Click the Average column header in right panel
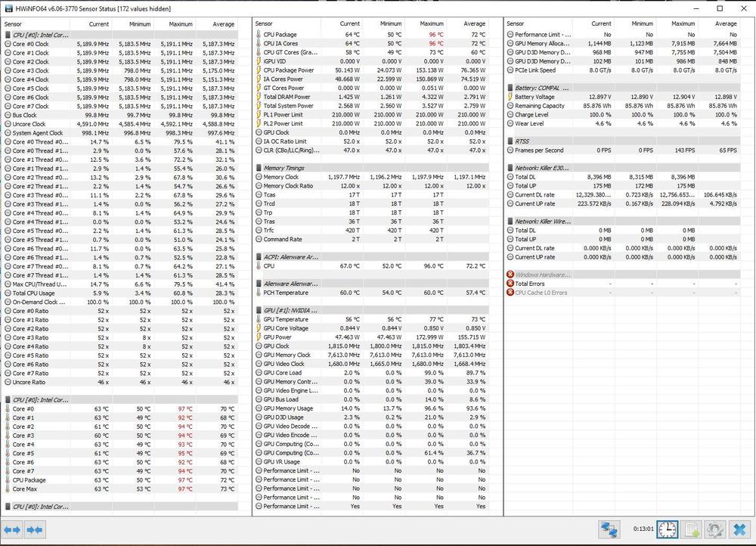This screenshot has height=546, width=756. pos(725,24)
